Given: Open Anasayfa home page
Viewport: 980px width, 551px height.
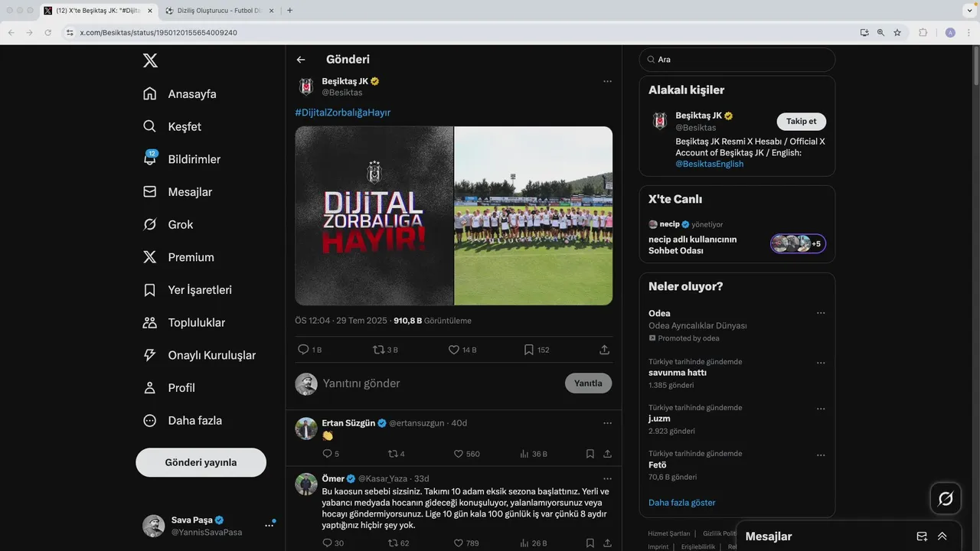Looking at the screenshot, I should [180, 94].
